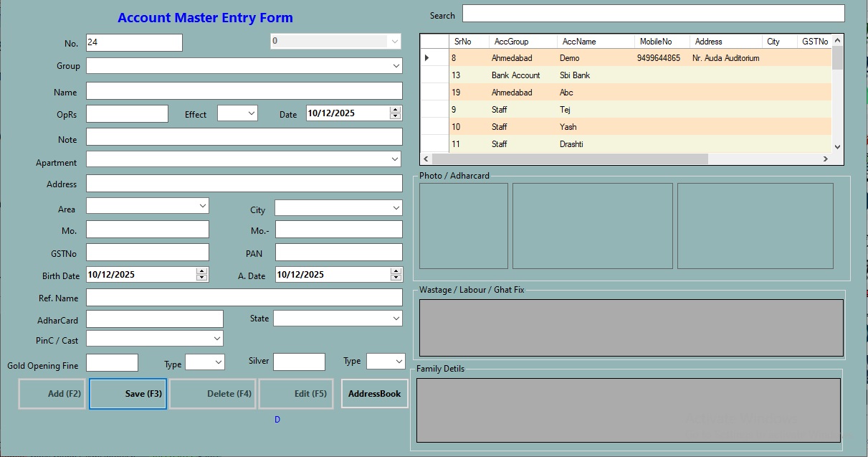Click the Delete (F4) button

[212, 393]
